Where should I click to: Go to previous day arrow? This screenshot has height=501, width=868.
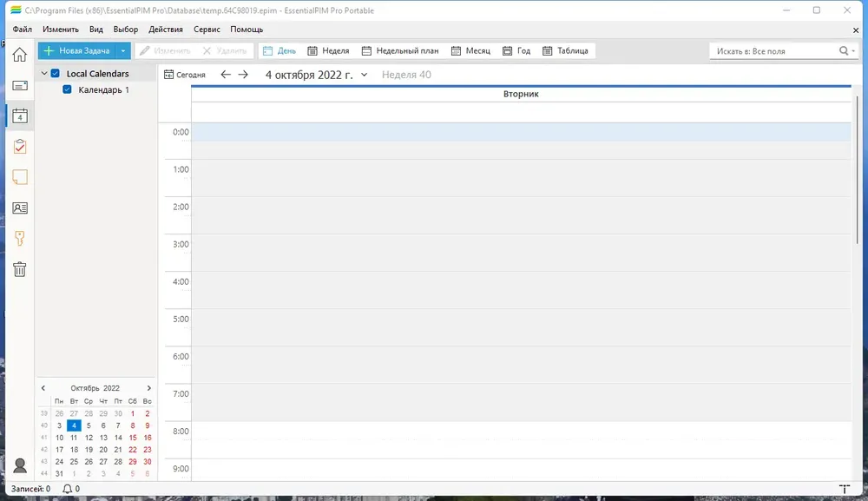point(226,74)
